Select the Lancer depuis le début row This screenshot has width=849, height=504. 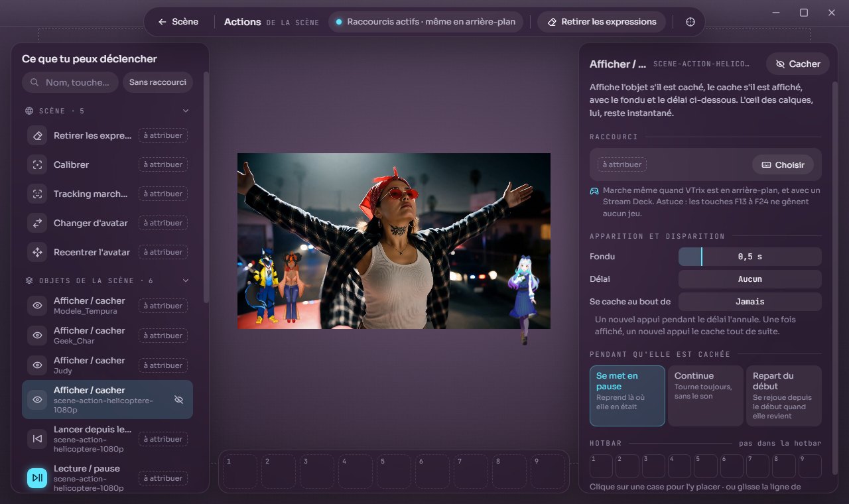(x=107, y=439)
